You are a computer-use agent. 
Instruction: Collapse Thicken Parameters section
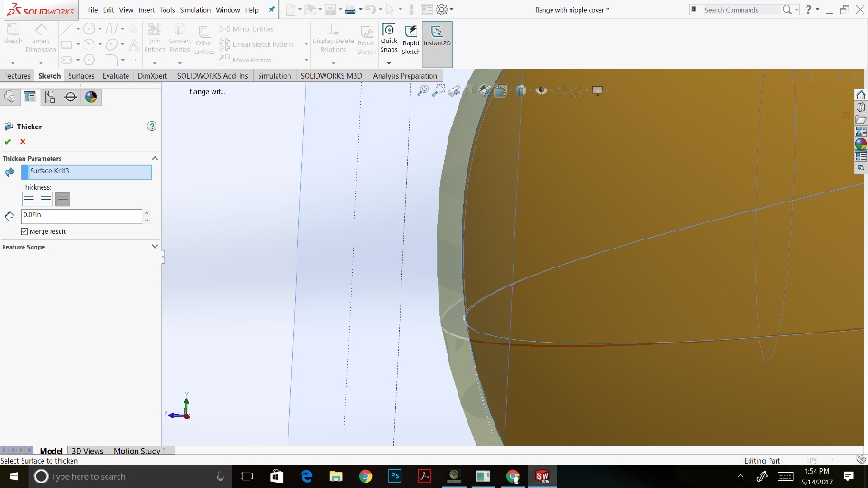click(x=155, y=158)
